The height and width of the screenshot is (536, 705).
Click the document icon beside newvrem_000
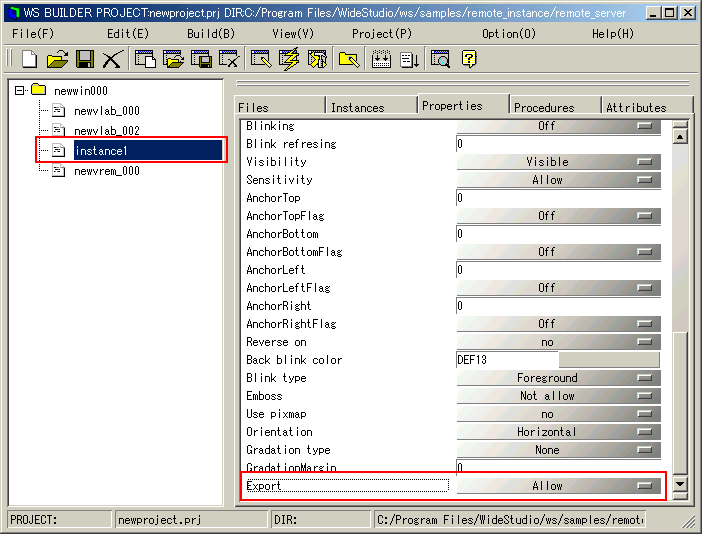click(58, 170)
